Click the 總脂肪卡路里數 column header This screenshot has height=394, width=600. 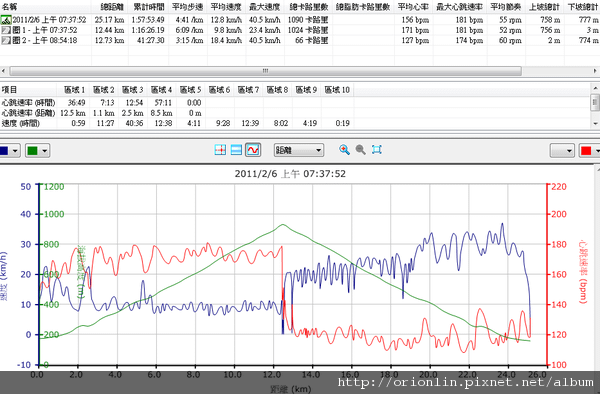click(363, 7)
